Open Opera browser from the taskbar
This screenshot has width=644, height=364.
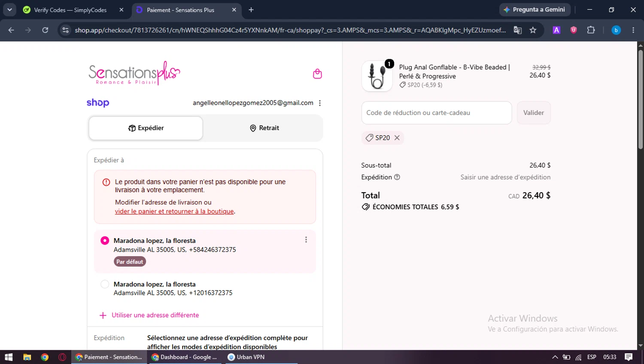click(62, 357)
